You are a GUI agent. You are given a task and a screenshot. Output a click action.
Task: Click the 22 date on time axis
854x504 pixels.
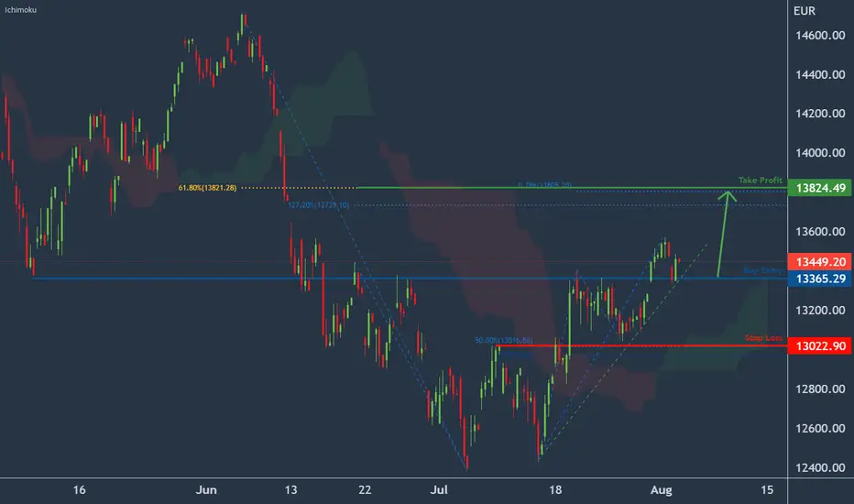(x=365, y=490)
